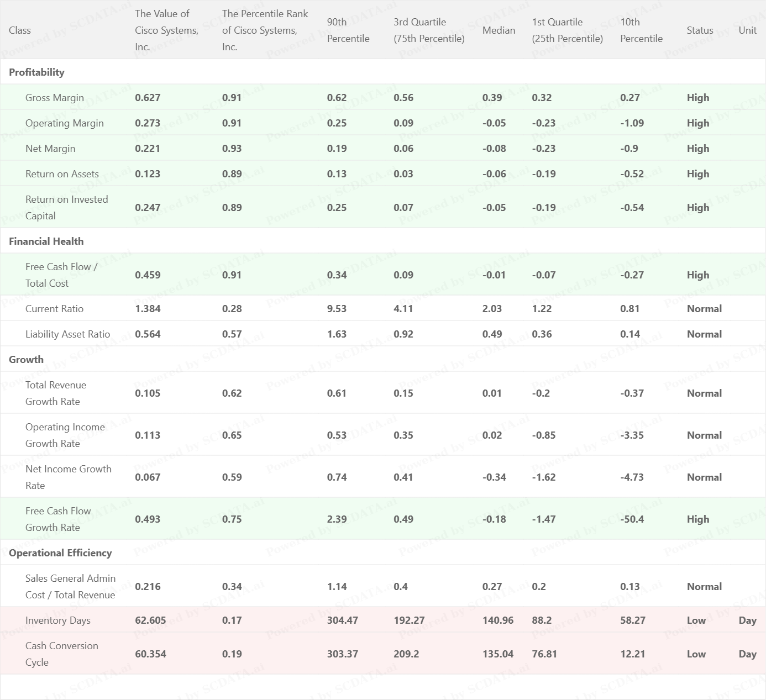This screenshot has width=766, height=700.
Task: Click Inventory Days median 140.96
Action: [498, 620]
